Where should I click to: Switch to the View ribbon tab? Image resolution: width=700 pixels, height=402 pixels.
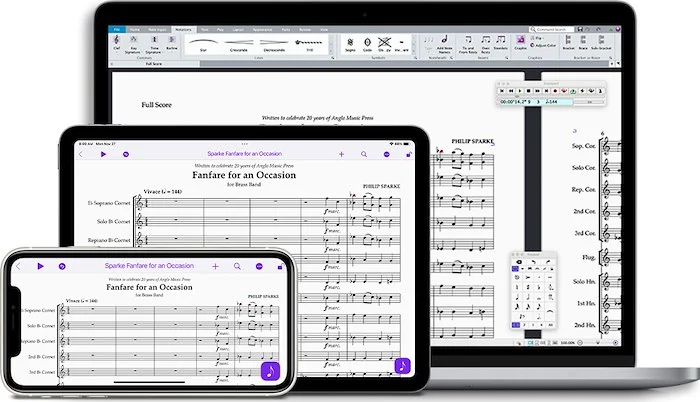coord(324,29)
